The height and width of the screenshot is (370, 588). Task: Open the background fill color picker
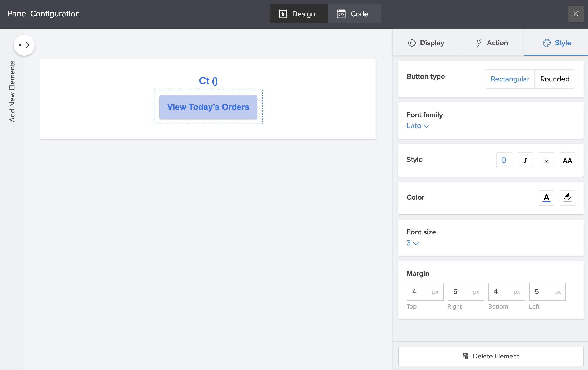(x=567, y=198)
